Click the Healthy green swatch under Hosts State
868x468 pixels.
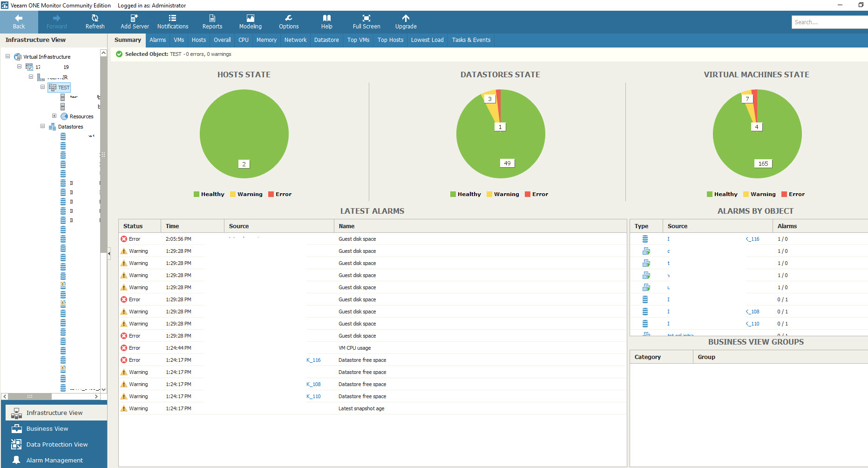coord(197,194)
